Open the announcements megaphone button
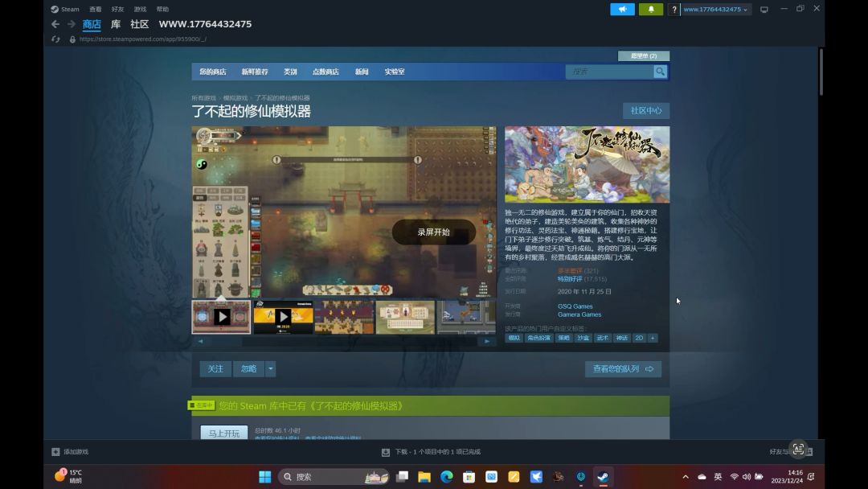Viewport: 868px width, 489px height. [x=622, y=10]
